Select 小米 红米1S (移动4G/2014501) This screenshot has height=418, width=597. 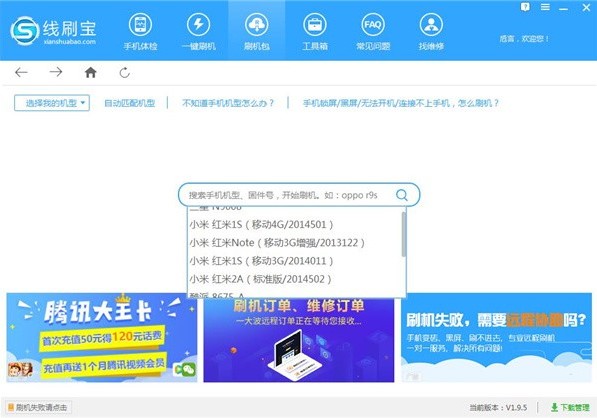295,225
